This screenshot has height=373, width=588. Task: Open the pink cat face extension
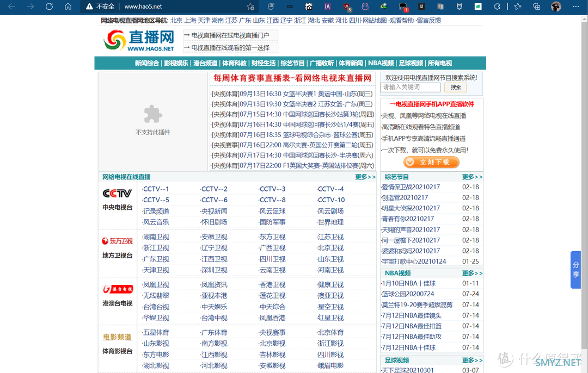(x=365, y=7)
